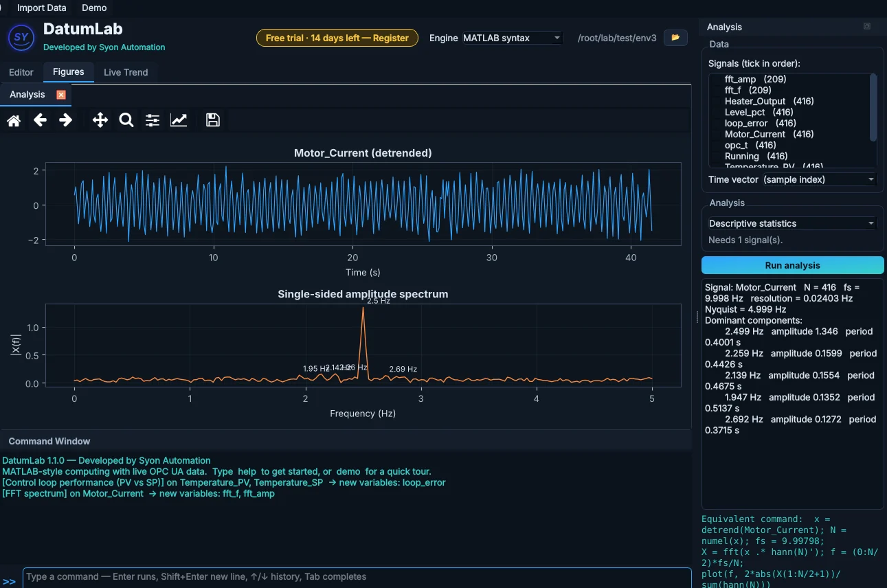
Task: Click the Run analysis button
Action: pos(792,265)
